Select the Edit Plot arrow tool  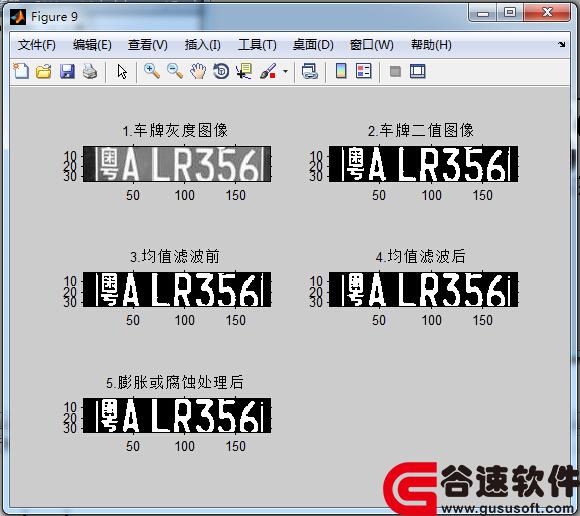pyautogui.click(x=122, y=71)
